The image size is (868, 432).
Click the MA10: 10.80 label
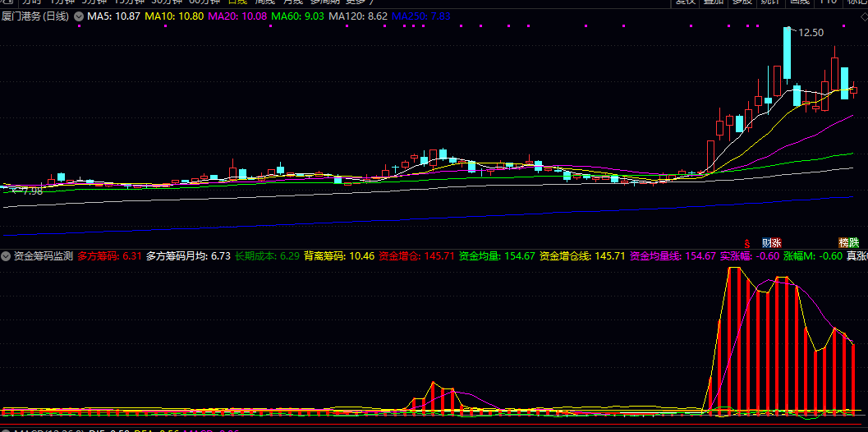[174, 16]
